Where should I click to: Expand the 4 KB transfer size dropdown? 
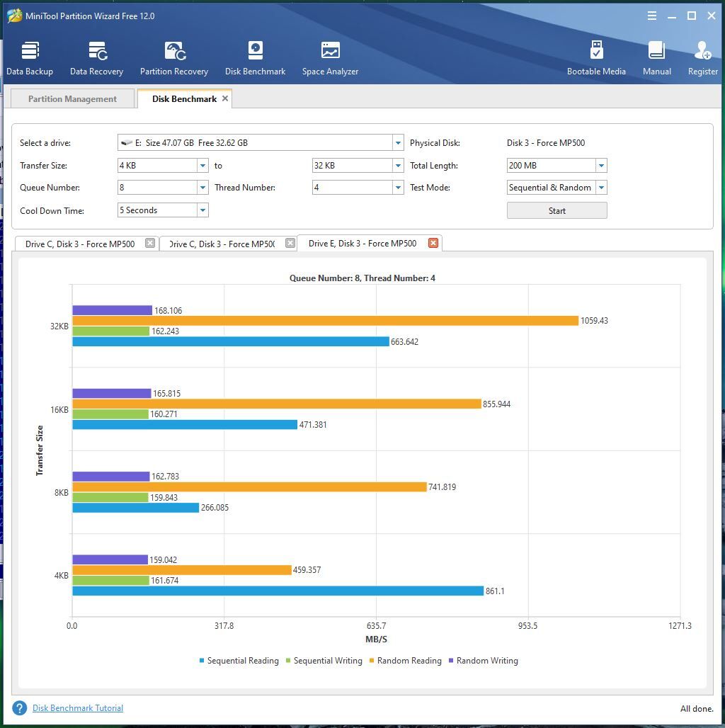click(202, 165)
